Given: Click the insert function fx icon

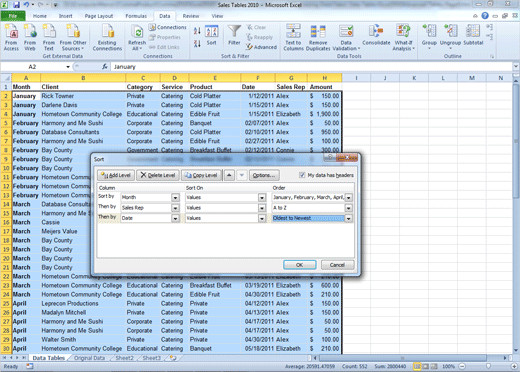Looking at the screenshot, I should pyautogui.click(x=105, y=67).
